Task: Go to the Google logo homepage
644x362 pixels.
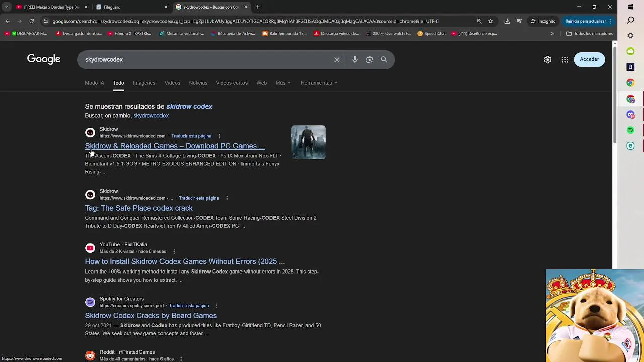Action: click(x=44, y=59)
